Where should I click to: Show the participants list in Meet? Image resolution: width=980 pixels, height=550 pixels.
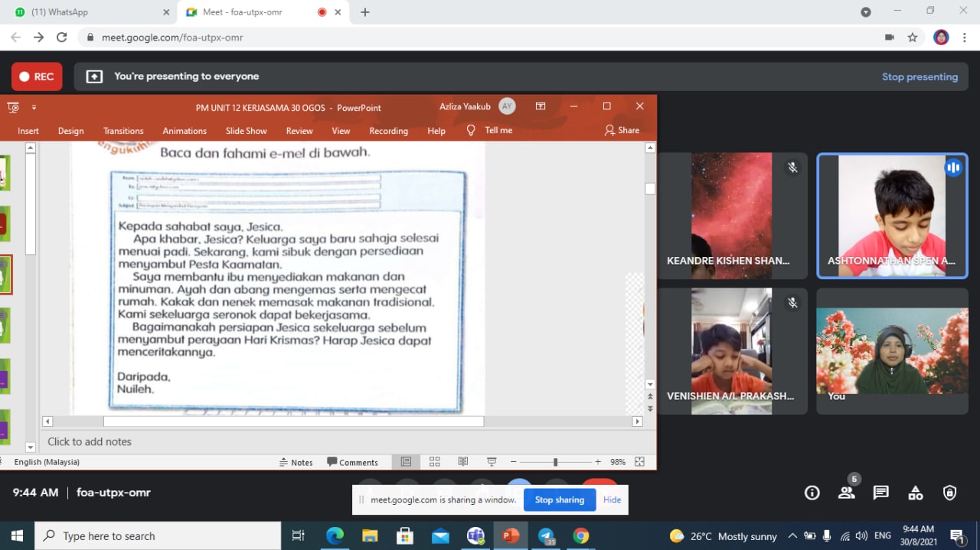(x=846, y=493)
